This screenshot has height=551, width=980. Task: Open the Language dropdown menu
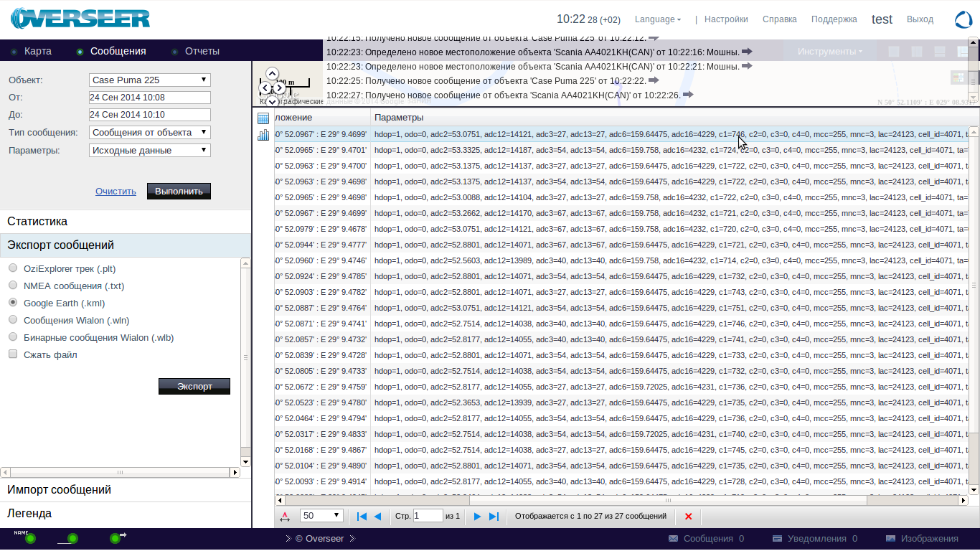pyautogui.click(x=658, y=19)
